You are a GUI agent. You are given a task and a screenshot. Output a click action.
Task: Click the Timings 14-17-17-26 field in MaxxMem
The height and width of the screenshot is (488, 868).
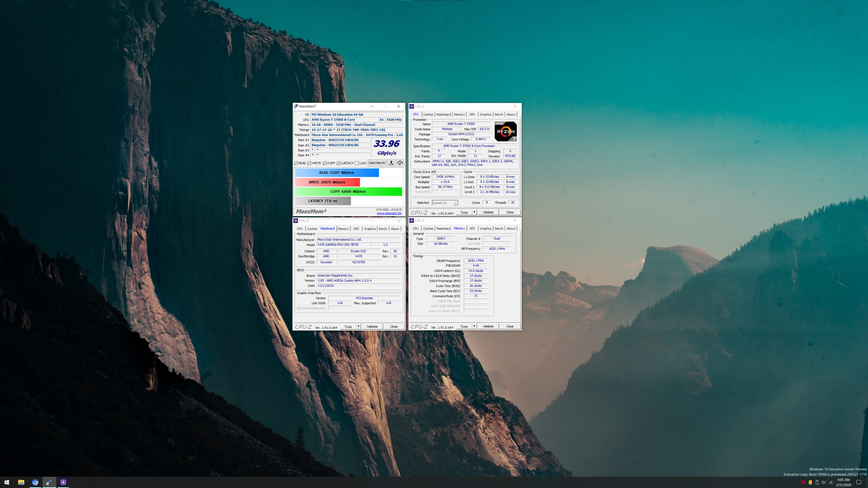coord(356,130)
